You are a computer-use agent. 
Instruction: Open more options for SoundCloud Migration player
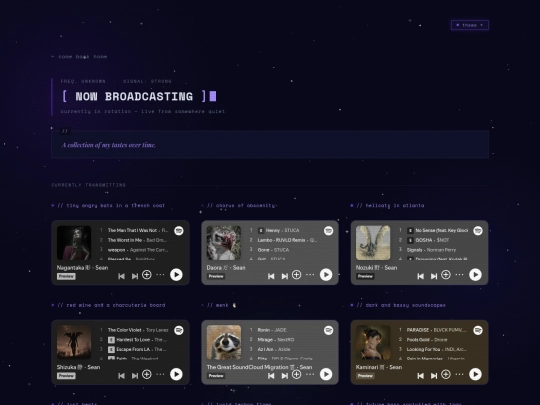(310, 374)
